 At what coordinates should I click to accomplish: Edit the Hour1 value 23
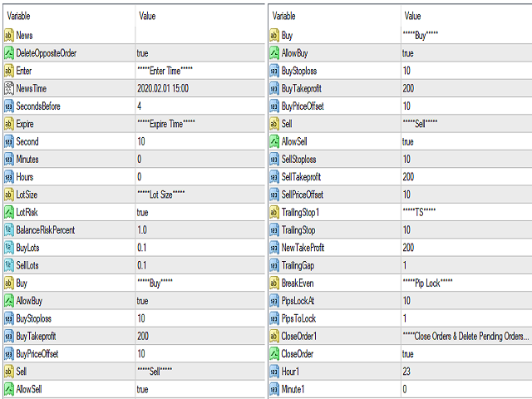point(407,371)
